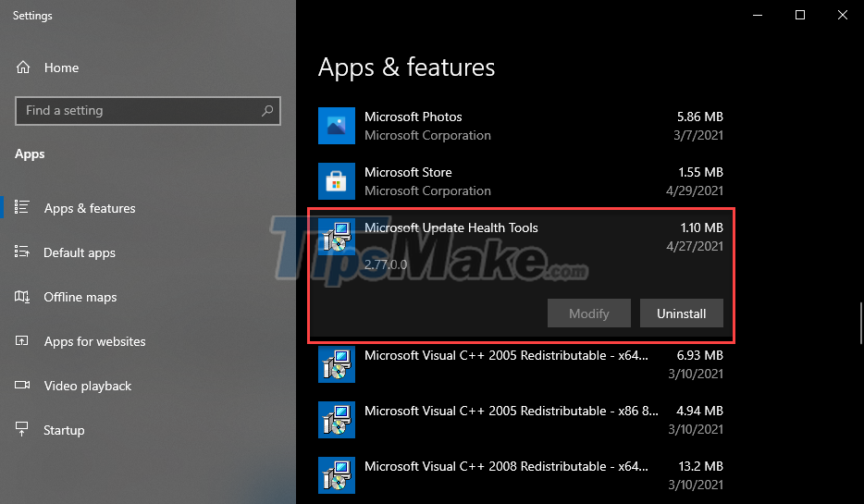
Task: Click the Video playback camera icon
Action: (22, 385)
